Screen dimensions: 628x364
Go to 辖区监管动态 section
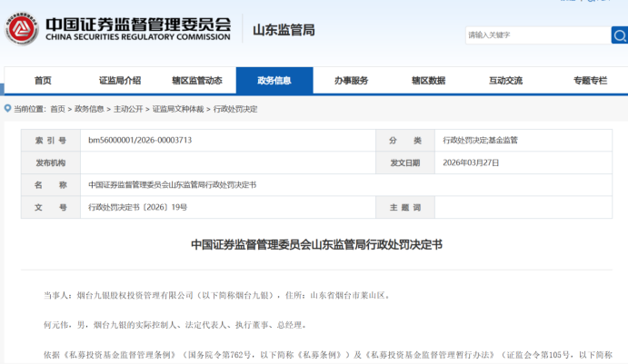tap(197, 81)
